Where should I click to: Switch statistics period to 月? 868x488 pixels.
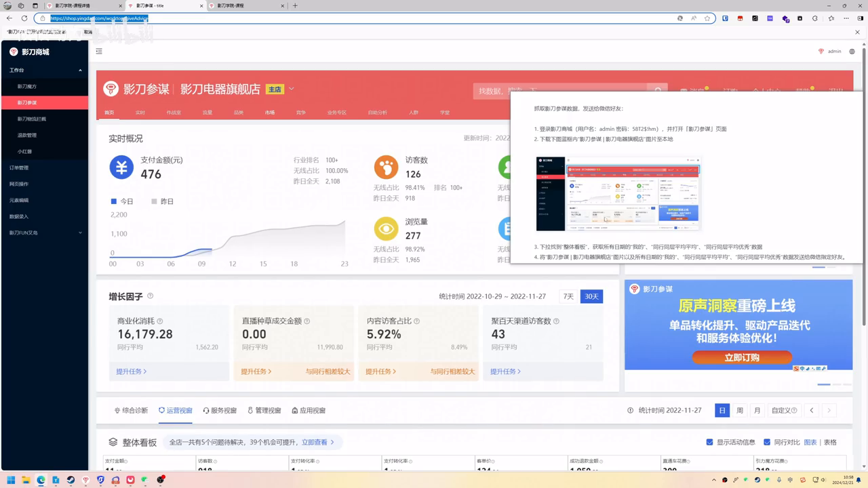coord(757,410)
